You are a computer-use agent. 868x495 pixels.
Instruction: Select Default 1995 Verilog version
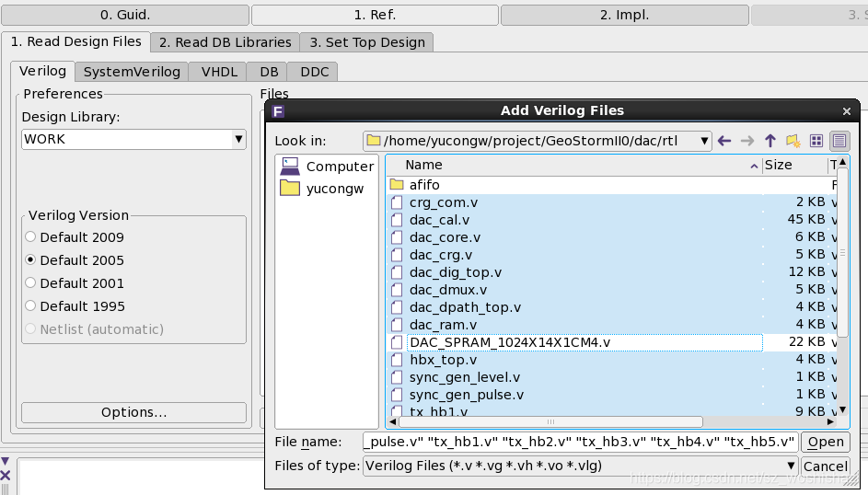tap(75, 305)
